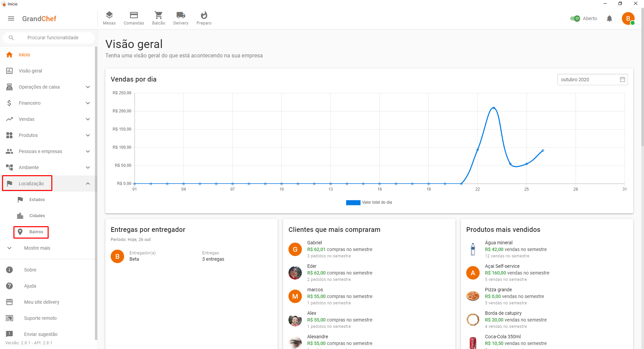Click the hamburger menu icon
The height and width of the screenshot is (349, 644).
tap(11, 18)
